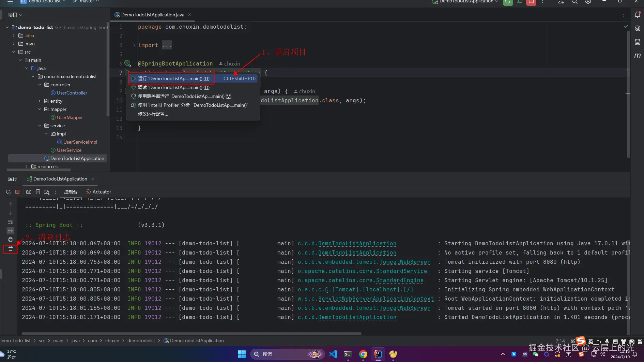Open UserMapper in the project tree
This screenshot has height=362, width=644.
click(x=70, y=117)
